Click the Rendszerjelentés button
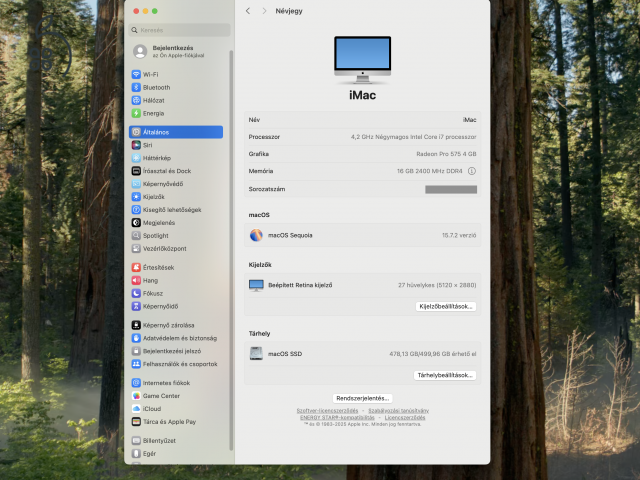The image size is (640, 480). (362, 398)
